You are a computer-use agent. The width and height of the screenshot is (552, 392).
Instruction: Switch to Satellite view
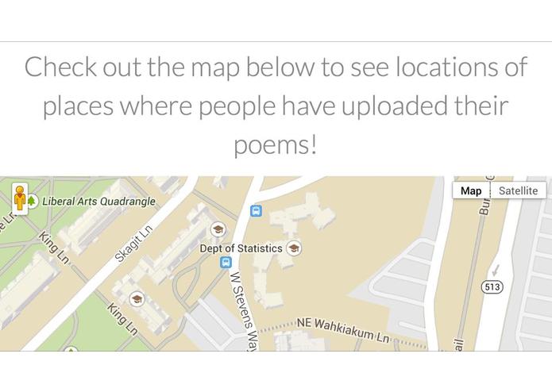518,190
